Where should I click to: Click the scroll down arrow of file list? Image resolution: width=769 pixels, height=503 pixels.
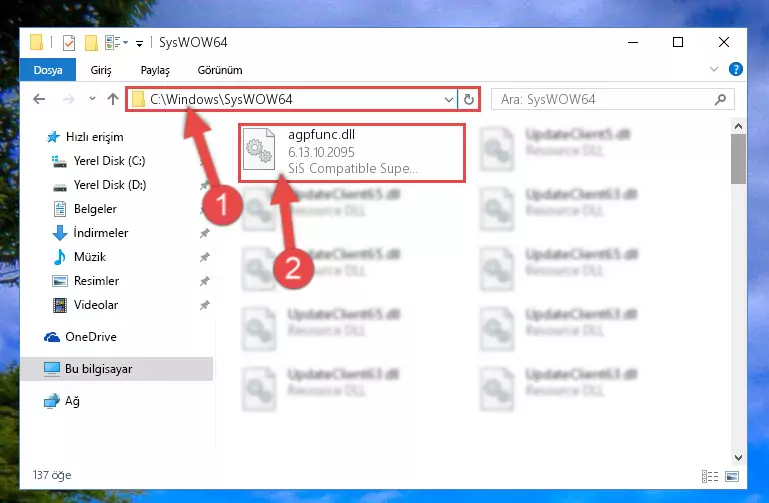pyautogui.click(x=738, y=458)
